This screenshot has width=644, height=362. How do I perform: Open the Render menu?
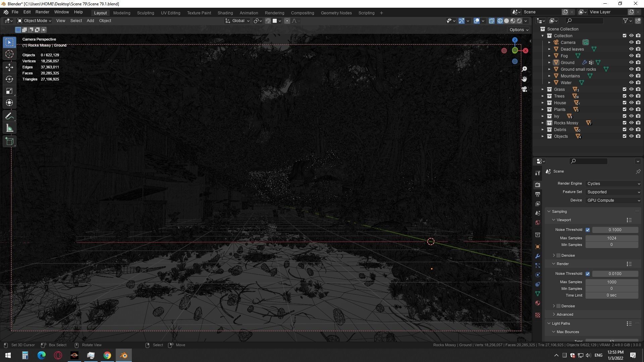(x=42, y=12)
